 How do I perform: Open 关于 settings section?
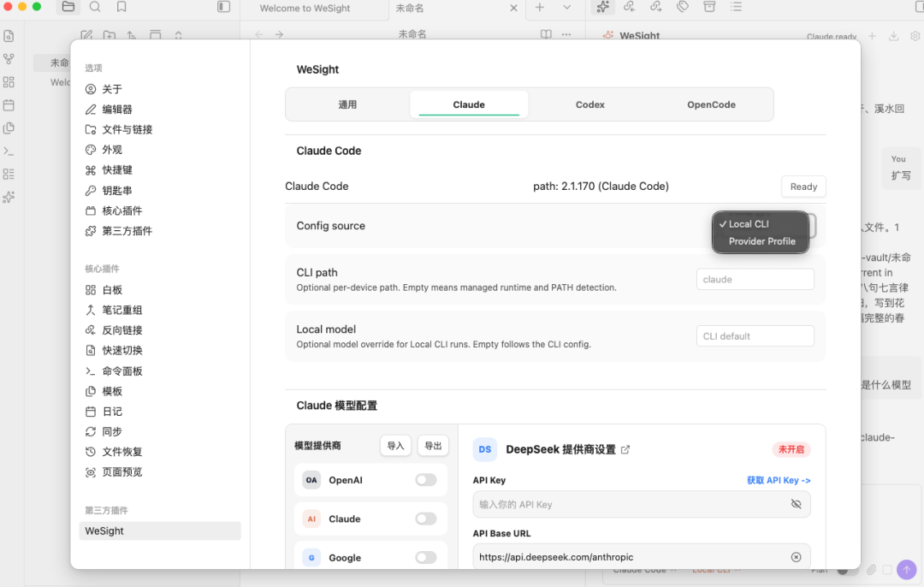pos(112,89)
